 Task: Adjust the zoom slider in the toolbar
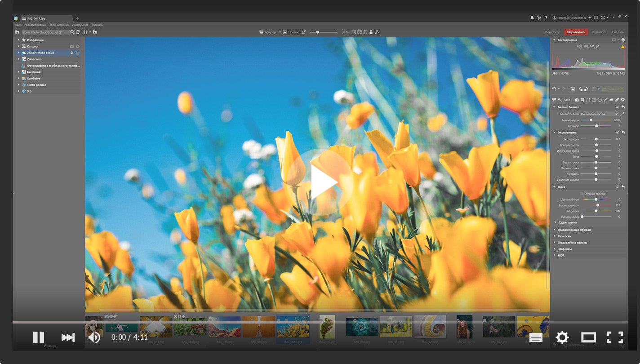pyautogui.click(x=324, y=32)
